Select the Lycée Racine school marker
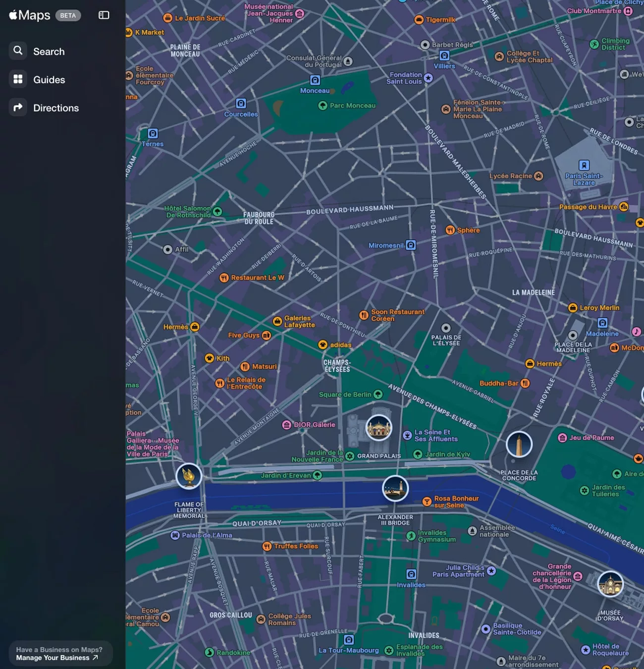The width and height of the screenshot is (644, 669). tap(538, 176)
